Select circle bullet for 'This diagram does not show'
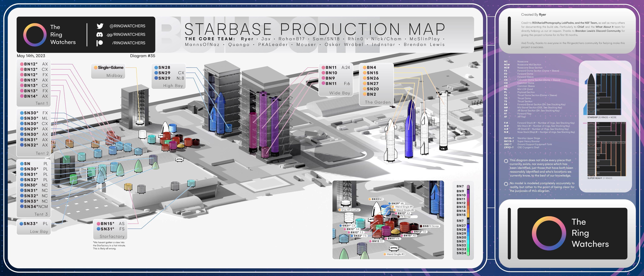 (506, 161)
